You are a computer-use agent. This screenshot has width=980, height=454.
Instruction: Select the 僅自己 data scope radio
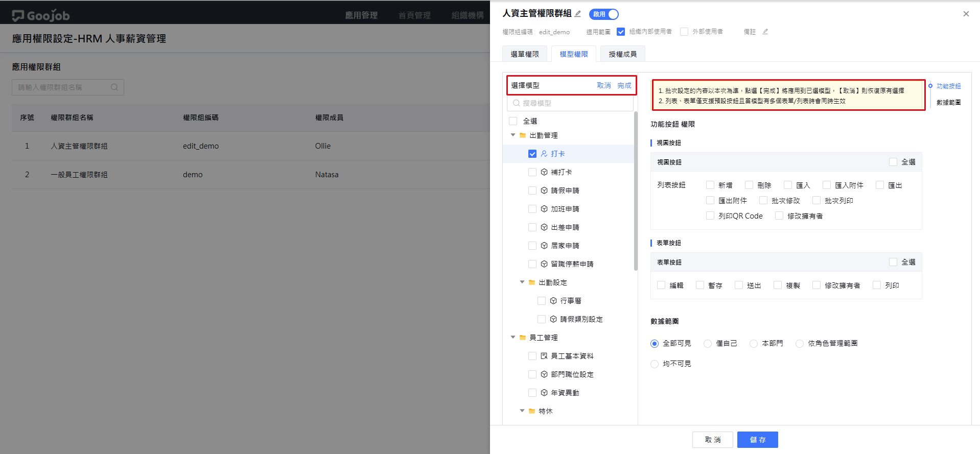[708, 344]
